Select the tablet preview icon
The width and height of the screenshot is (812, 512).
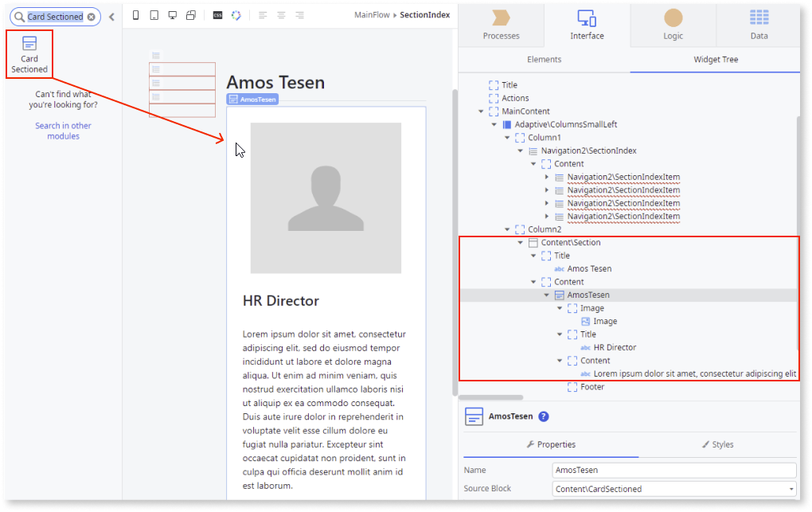154,15
